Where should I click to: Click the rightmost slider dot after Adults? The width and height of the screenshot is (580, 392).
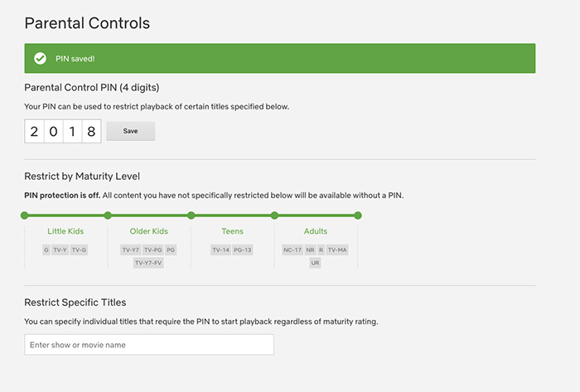point(358,215)
